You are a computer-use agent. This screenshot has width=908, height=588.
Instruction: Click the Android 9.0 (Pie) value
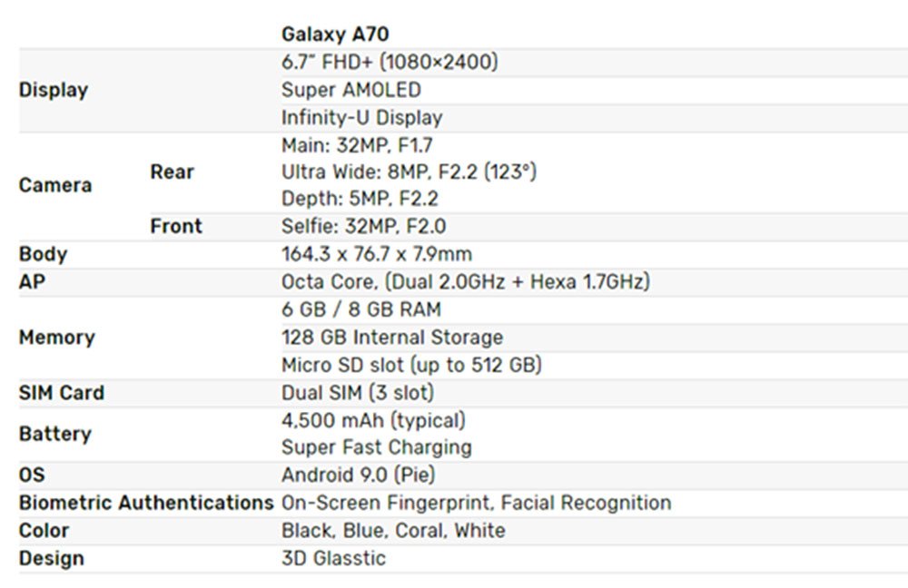[x=358, y=475]
